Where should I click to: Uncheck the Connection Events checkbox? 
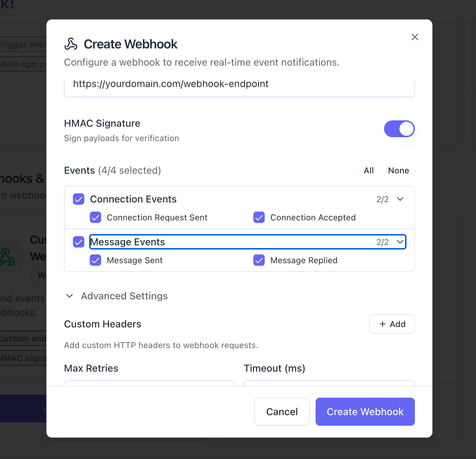[x=79, y=199]
